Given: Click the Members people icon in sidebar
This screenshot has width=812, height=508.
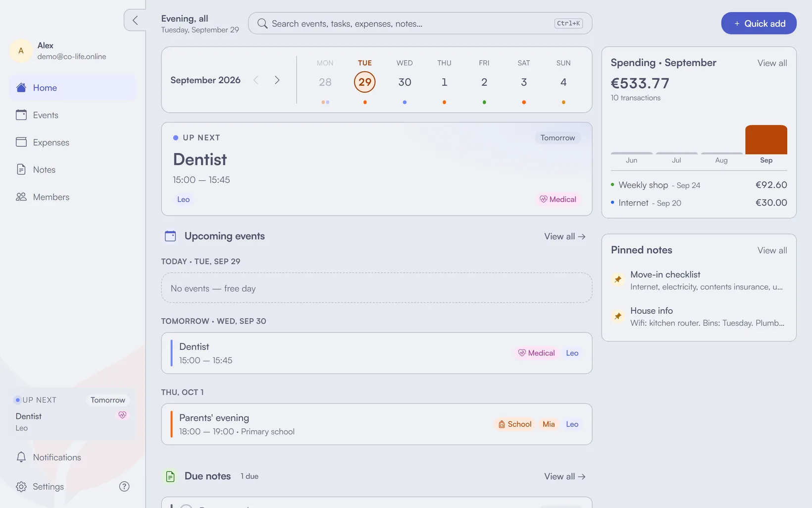Looking at the screenshot, I should pos(21,197).
